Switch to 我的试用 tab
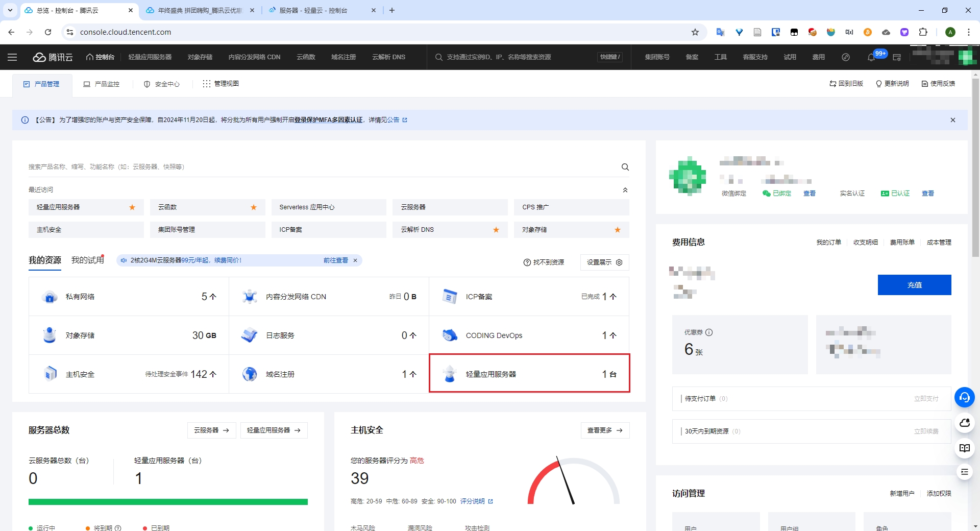The height and width of the screenshot is (531, 980). click(x=88, y=260)
